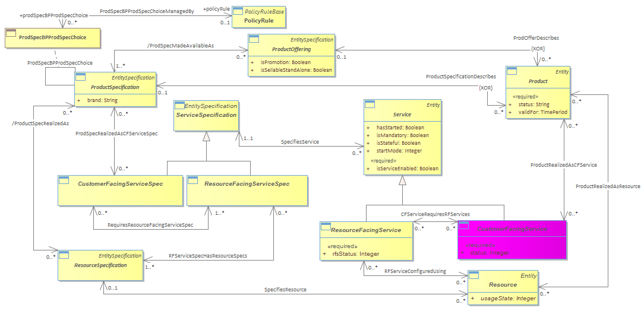Select the SpecifiesService association label

(300, 141)
